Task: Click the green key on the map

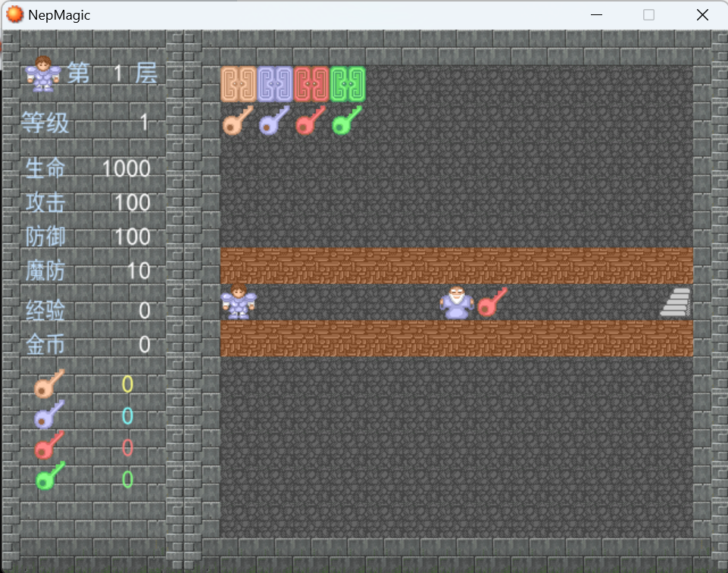Action: [347, 120]
